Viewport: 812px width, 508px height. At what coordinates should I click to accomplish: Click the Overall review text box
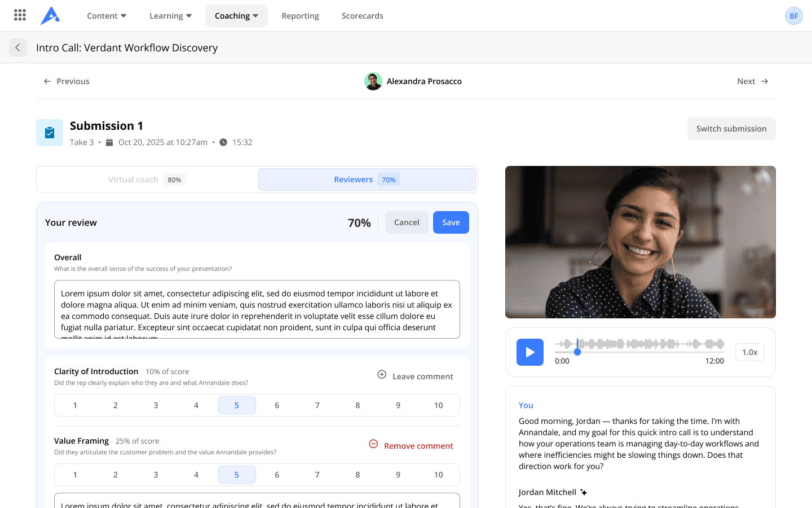coord(257,309)
